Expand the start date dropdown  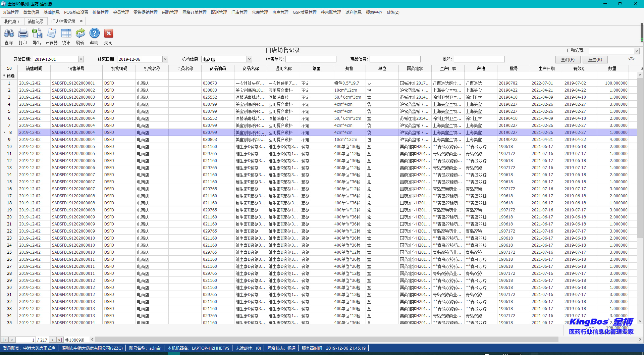click(x=81, y=59)
